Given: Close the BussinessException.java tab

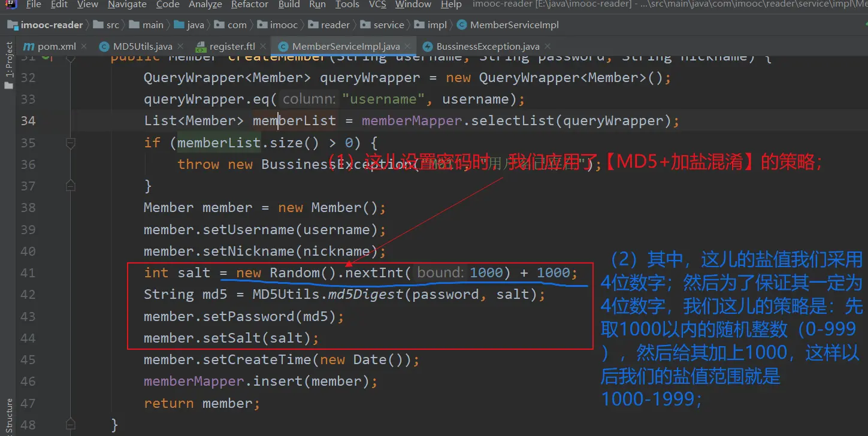Looking at the screenshot, I should point(548,46).
